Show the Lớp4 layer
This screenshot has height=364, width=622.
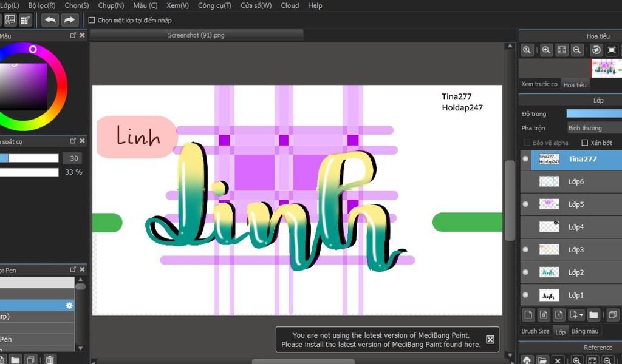click(525, 227)
